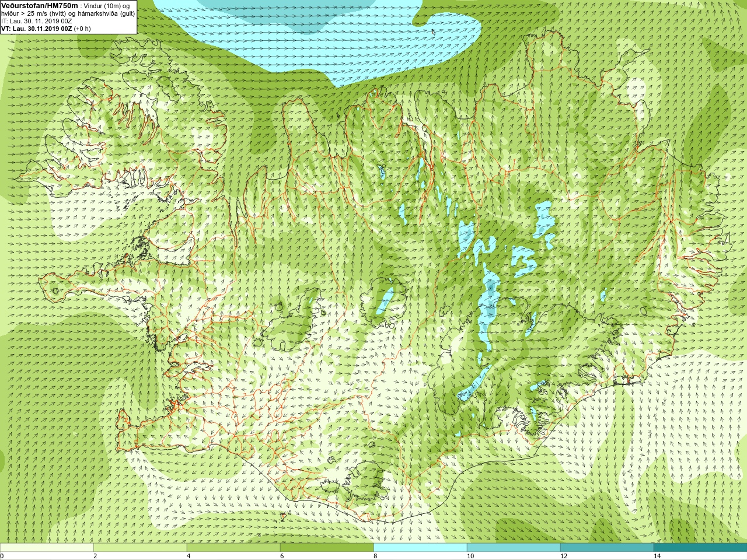Click the "6" label on the wind scale

click(x=282, y=556)
